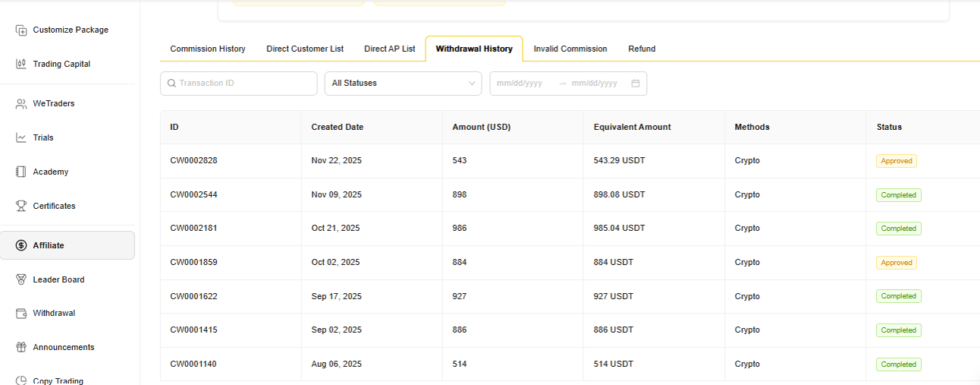980x385 pixels.
Task: Click the Academy book icon
Action: click(21, 172)
